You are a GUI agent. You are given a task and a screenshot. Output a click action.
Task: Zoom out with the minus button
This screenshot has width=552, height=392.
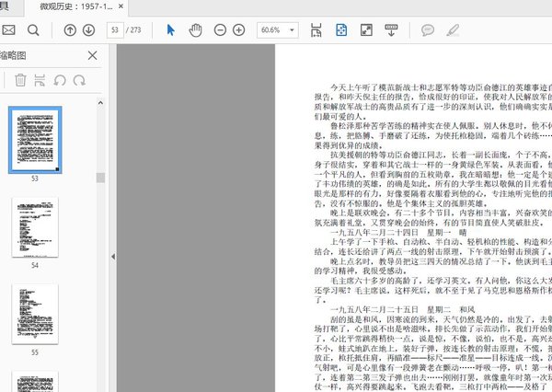220,30
